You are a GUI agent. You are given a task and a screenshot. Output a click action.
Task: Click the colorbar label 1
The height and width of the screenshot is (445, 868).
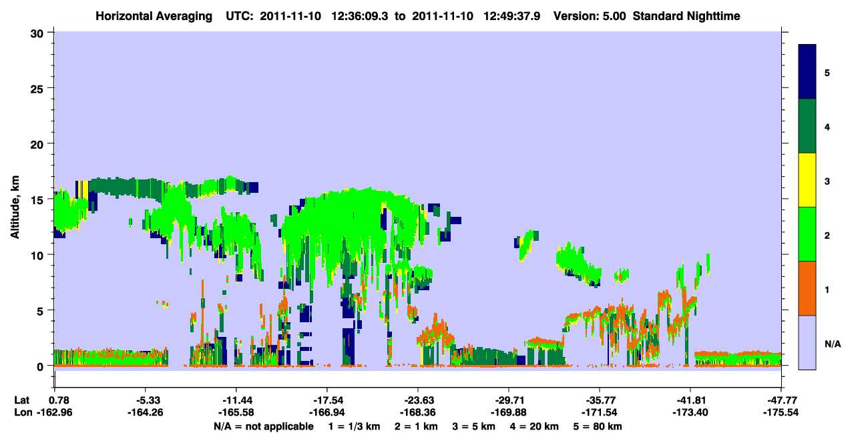click(827, 290)
